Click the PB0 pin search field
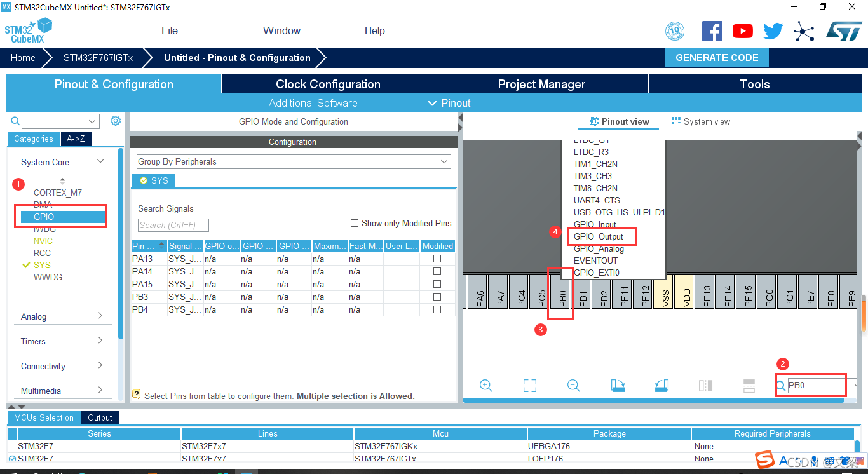868x474 pixels. tap(817, 385)
